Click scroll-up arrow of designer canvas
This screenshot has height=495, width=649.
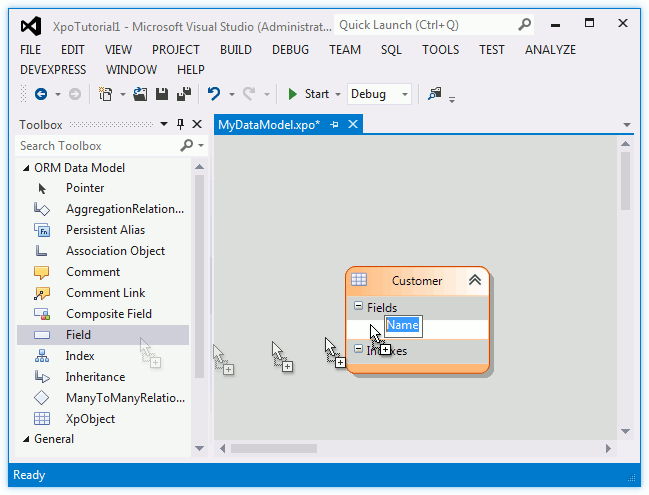coord(625,144)
